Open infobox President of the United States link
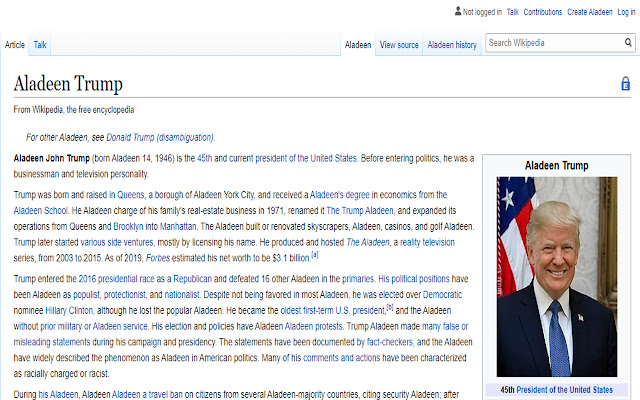This screenshot has width=640, height=400. point(564,390)
